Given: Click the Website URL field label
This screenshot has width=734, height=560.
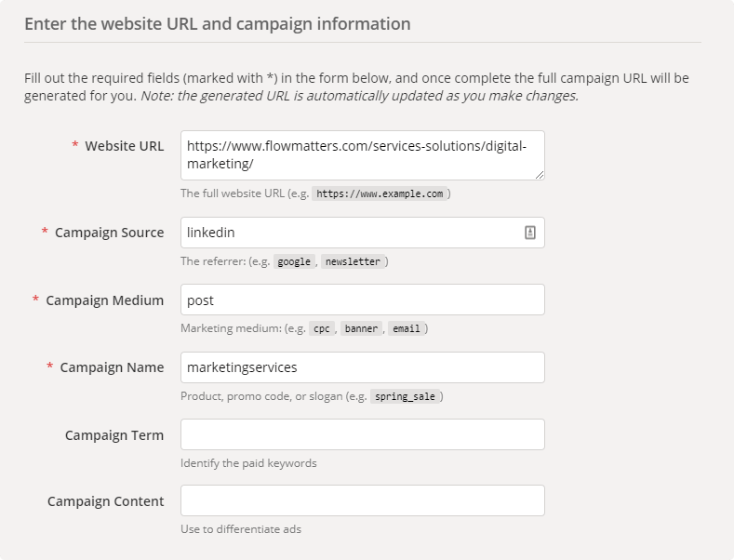Looking at the screenshot, I should click(124, 146).
